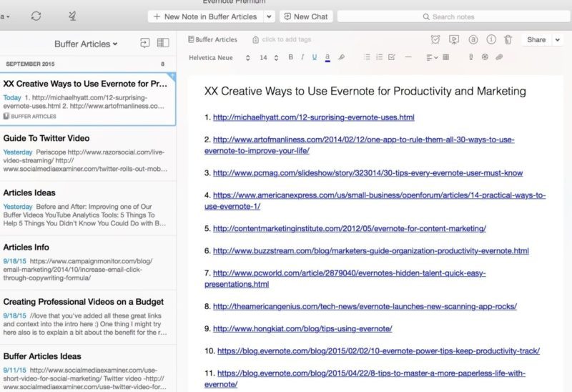This screenshot has width=572, height=392.
Task: Open blog.evernote.com 8-tips paperless link
Action: click(x=365, y=379)
